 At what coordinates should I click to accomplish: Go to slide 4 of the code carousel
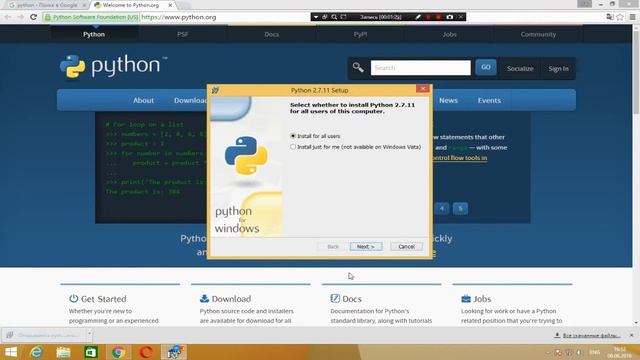tap(442, 209)
